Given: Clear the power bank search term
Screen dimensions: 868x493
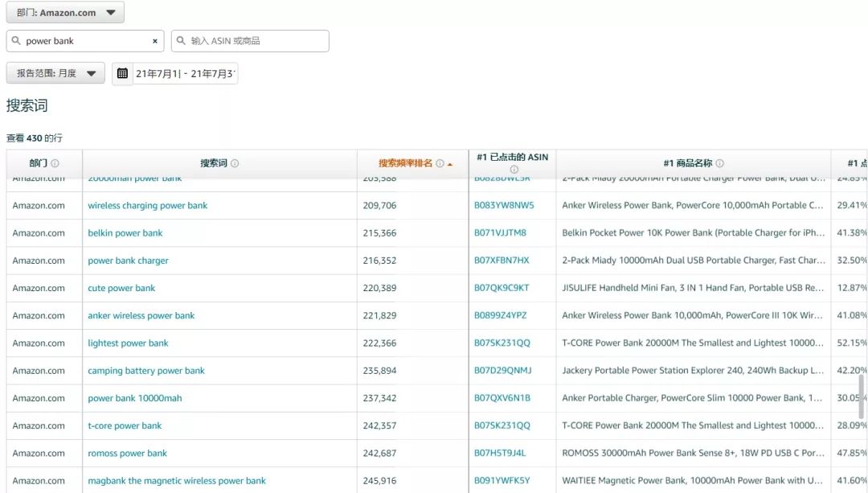Looking at the screenshot, I should (155, 41).
